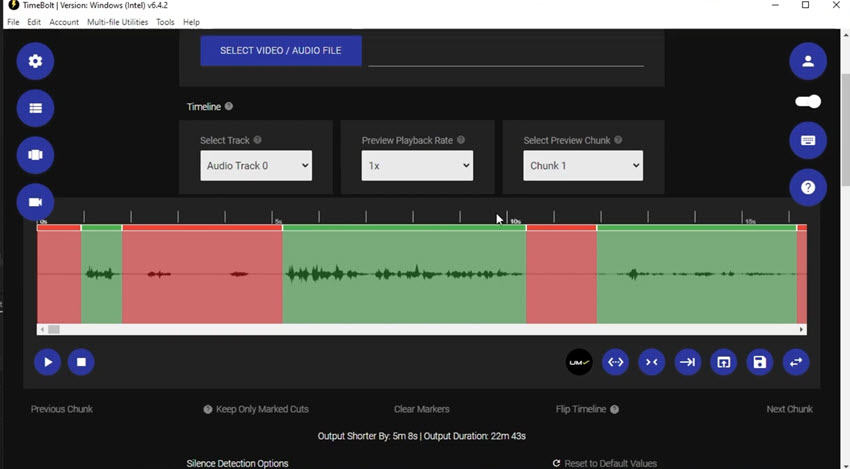This screenshot has width=850, height=469.
Task: Click the arrow-to-bar jump icon
Action: 687,362
